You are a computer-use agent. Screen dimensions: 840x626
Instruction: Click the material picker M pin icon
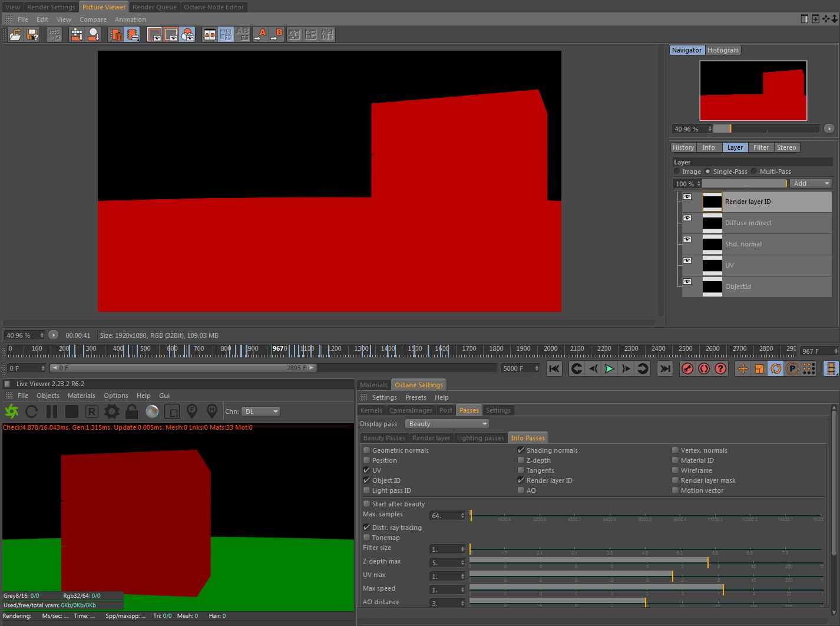pyautogui.click(x=212, y=411)
